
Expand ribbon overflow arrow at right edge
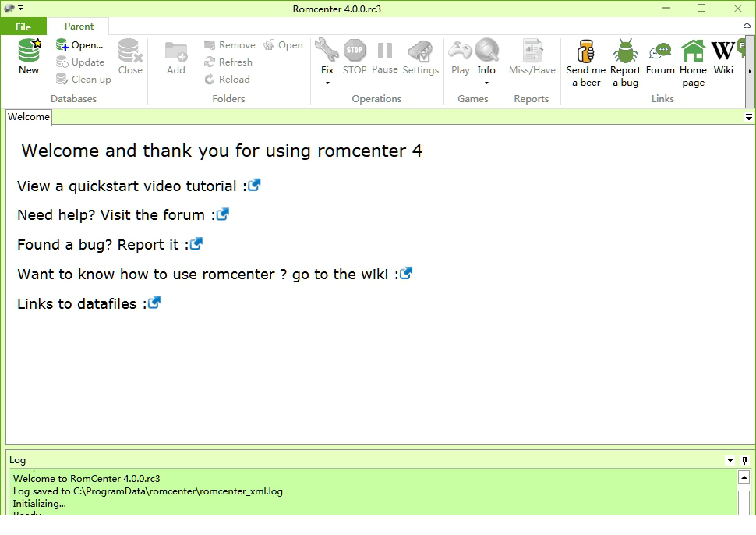[750, 71]
